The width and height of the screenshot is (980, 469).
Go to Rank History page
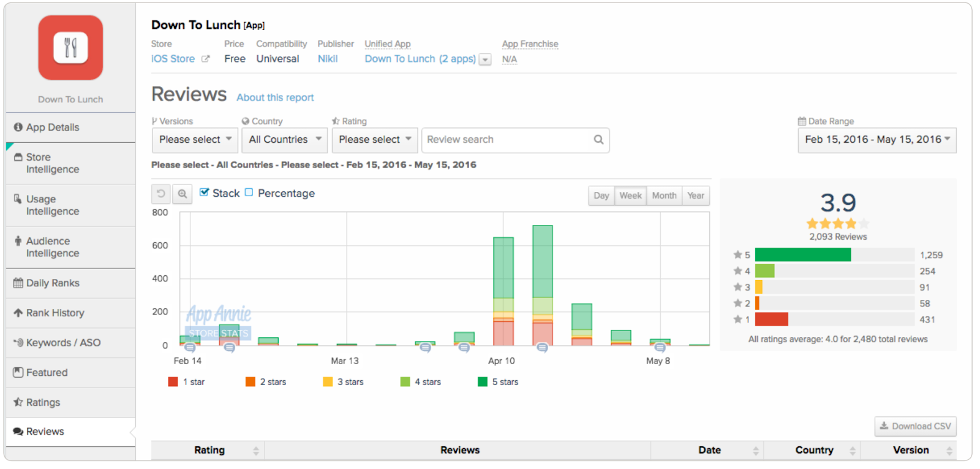pyautogui.click(x=70, y=313)
